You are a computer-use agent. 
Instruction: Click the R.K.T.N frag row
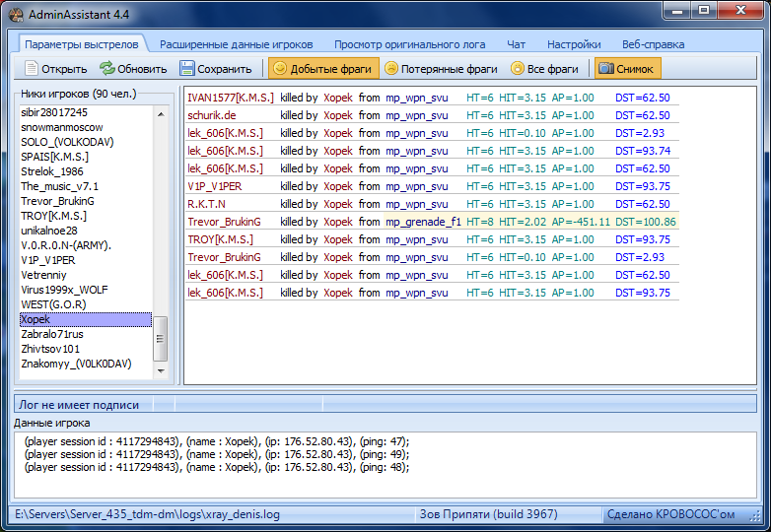pyautogui.click(x=432, y=204)
